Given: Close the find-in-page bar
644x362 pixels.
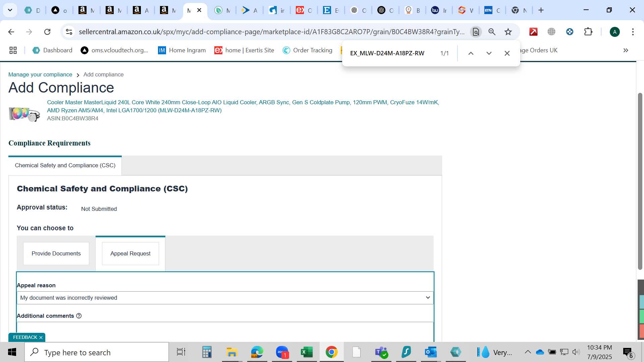Looking at the screenshot, I should pyautogui.click(x=507, y=53).
